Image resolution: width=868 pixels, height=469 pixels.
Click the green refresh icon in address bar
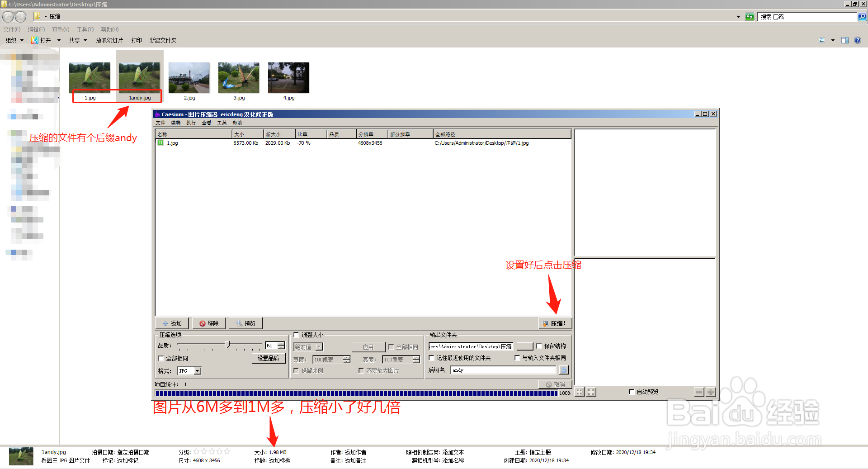click(750, 17)
